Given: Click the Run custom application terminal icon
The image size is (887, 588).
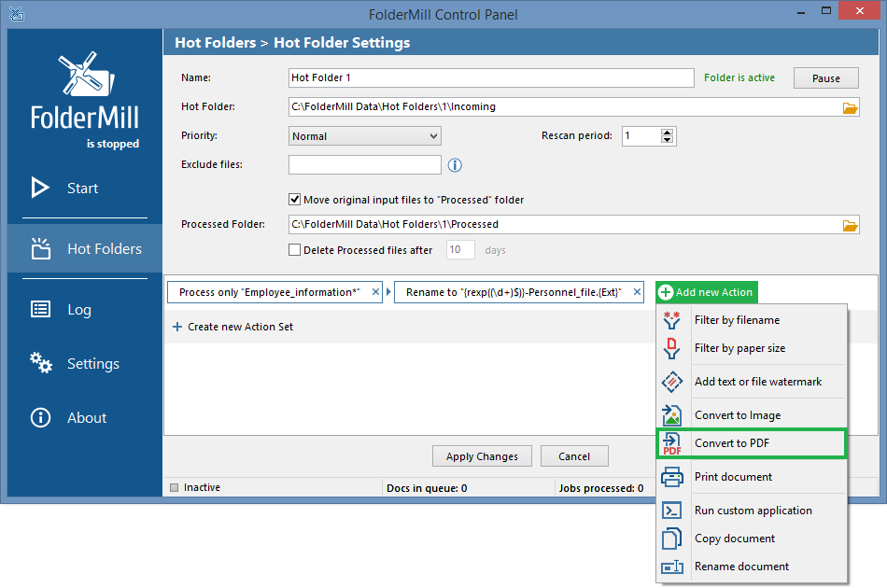Looking at the screenshot, I should coord(671,511).
